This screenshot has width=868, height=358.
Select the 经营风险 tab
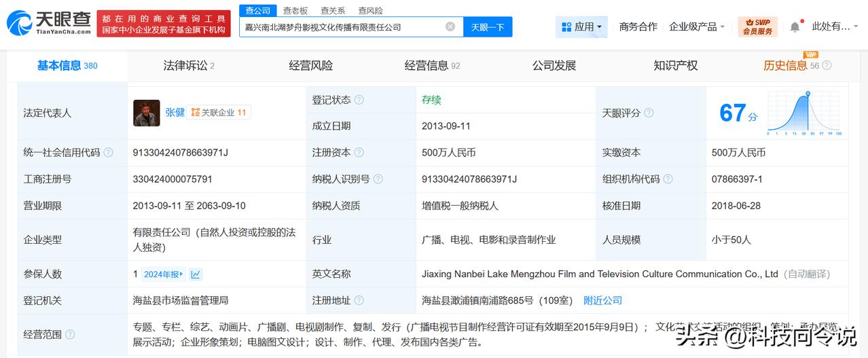click(x=310, y=66)
